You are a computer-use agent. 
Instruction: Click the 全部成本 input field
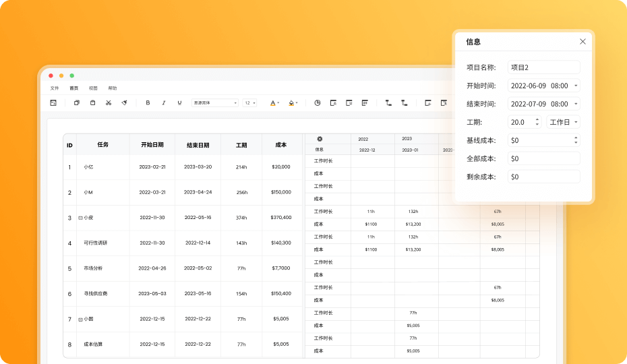tap(544, 159)
